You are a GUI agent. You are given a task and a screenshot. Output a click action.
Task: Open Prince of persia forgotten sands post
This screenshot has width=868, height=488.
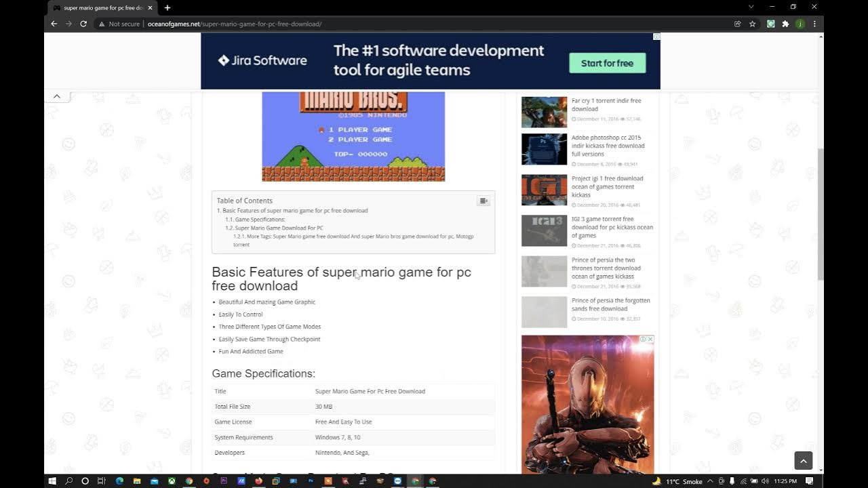click(x=610, y=304)
